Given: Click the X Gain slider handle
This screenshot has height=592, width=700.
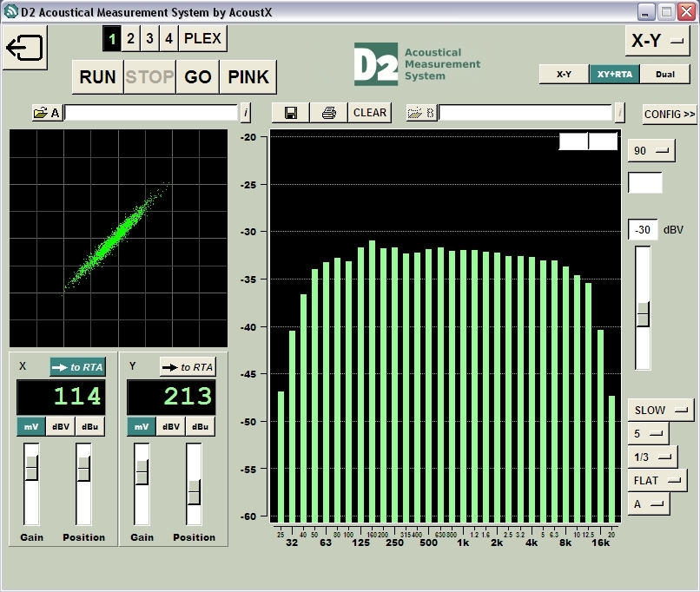Looking at the screenshot, I should pos(31,468).
